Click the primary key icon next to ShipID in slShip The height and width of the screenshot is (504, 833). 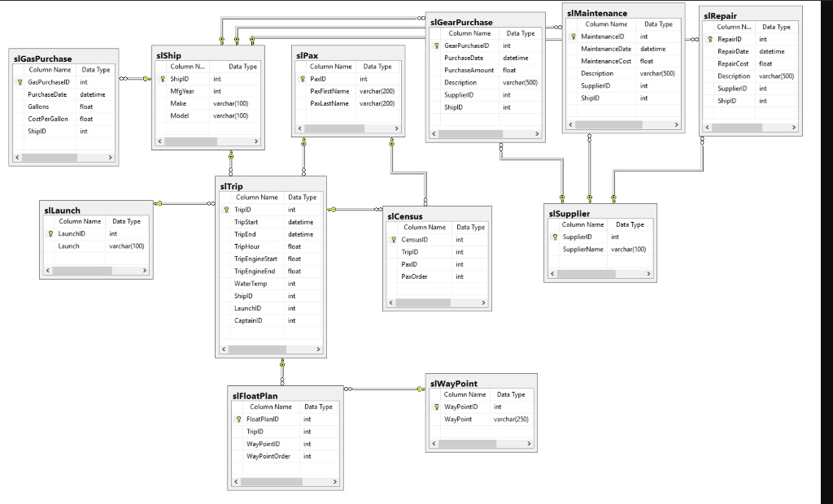point(162,78)
